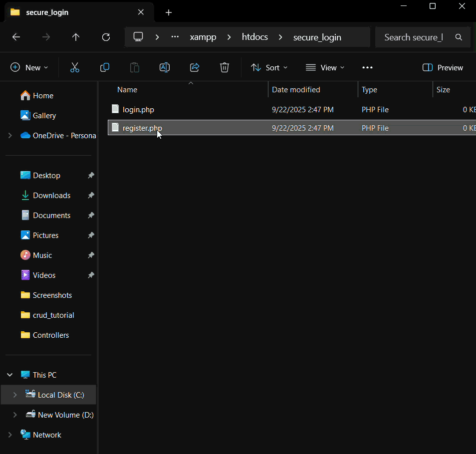Viewport: 476px width, 454px height.
Task: Open a new File Explorer tab
Action: pos(169,12)
